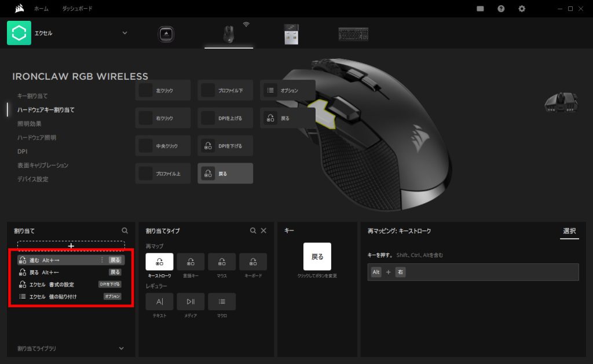Image resolution: width=593 pixels, height=364 pixels.
Task: Open the Corsair iCUE logo
Action: (x=19, y=8)
